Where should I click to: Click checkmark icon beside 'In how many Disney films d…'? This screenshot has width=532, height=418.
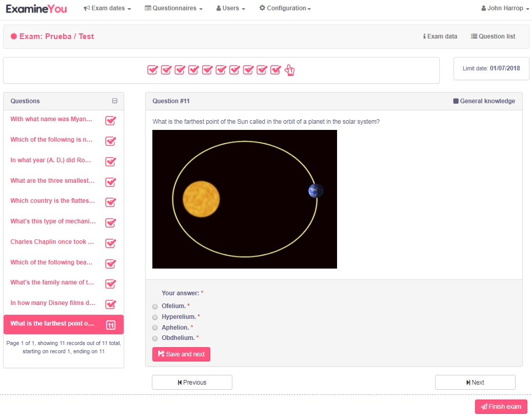[x=111, y=304]
